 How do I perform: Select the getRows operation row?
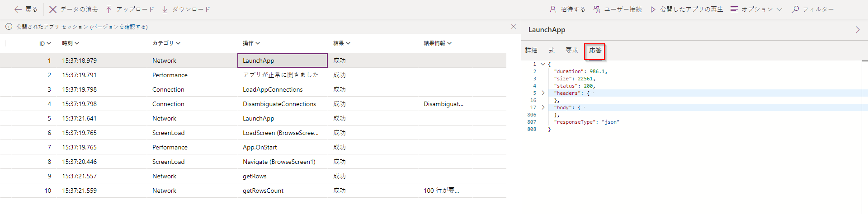pos(253,176)
